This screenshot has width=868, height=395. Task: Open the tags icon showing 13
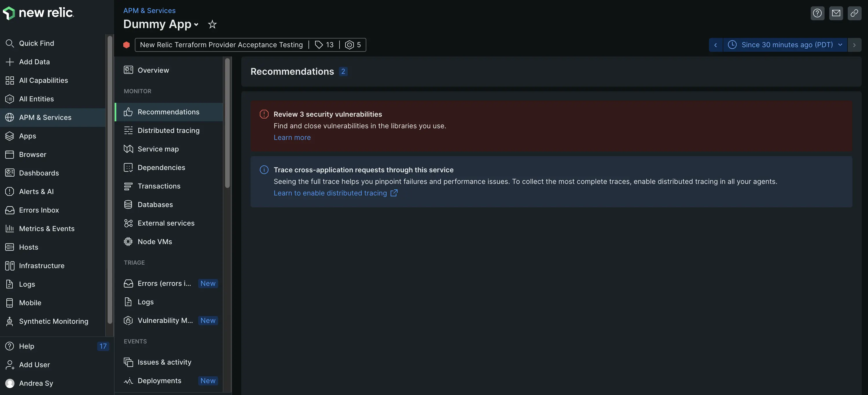pos(324,45)
